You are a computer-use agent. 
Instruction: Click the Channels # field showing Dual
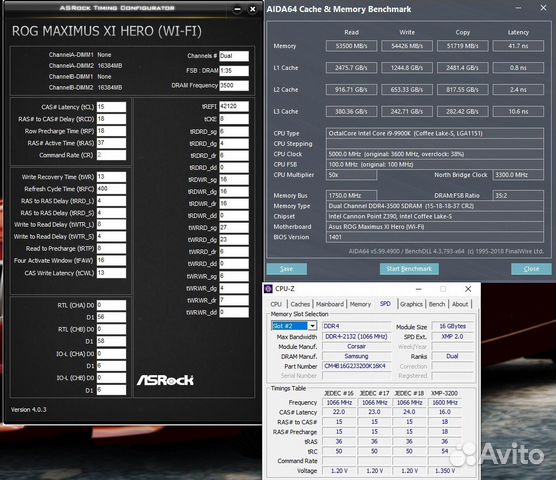[234, 56]
